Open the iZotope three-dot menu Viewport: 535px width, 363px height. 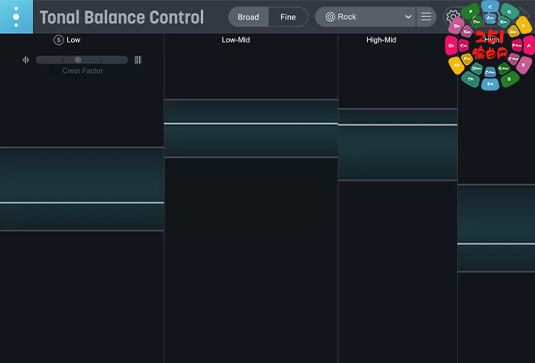point(16,16)
